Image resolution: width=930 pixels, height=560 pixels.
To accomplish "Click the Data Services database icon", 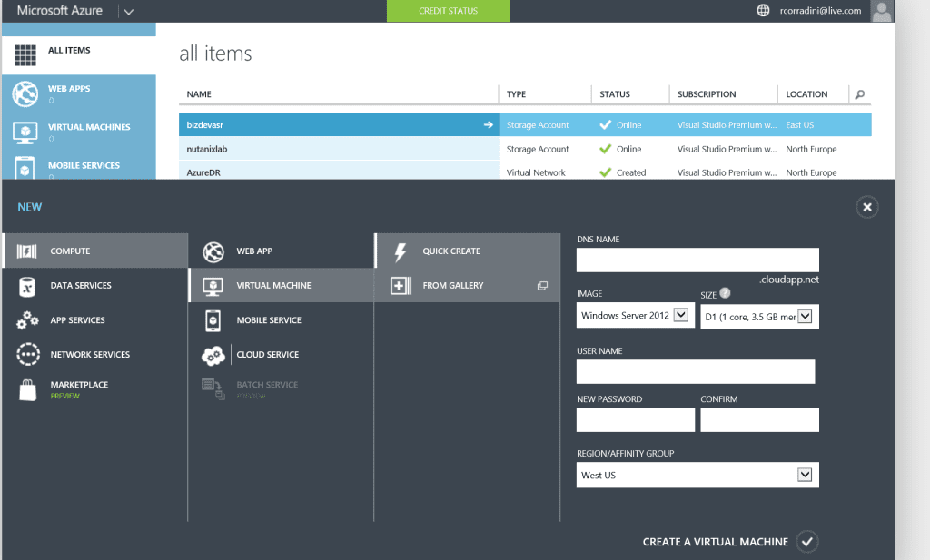I will click(x=26, y=286).
